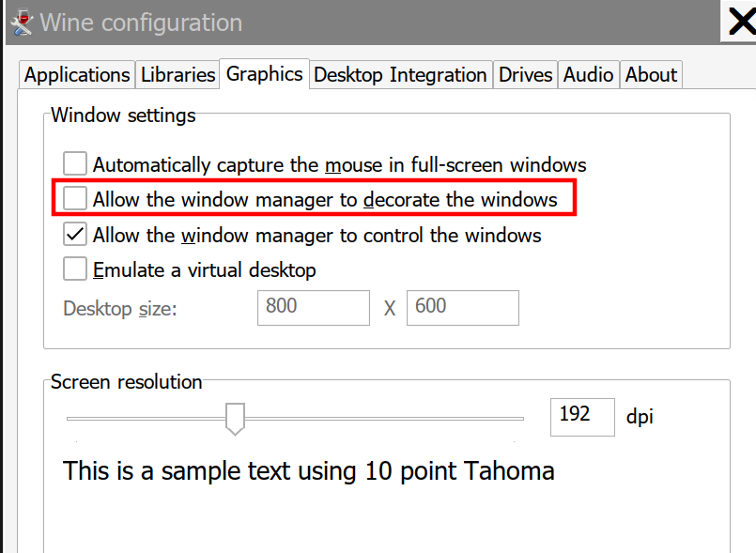Image resolution: width=756 pixels, height=553 pixels.
Task: Open the Libraries tab
Action: pyautogui.click(x=177, y=75)
